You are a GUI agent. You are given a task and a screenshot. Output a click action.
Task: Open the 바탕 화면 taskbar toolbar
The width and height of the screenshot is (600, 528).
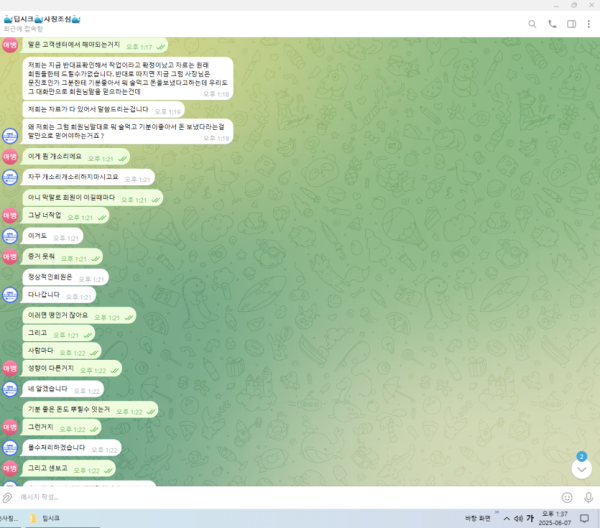(x=478, y=519)
